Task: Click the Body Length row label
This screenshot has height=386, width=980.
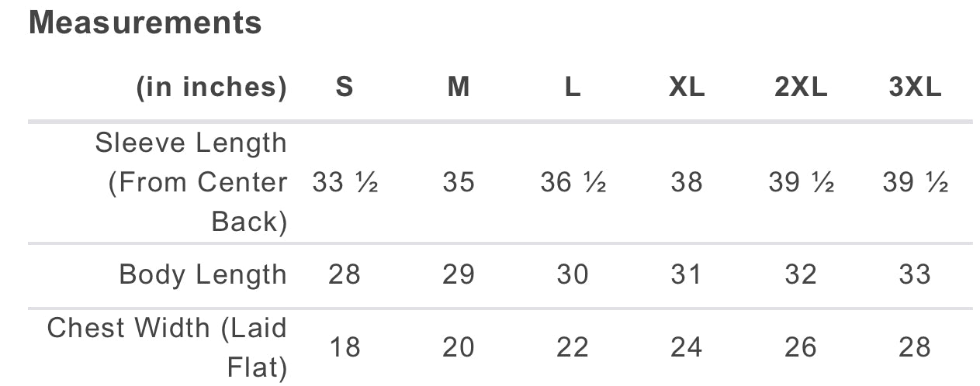Action: click(203, 274)
